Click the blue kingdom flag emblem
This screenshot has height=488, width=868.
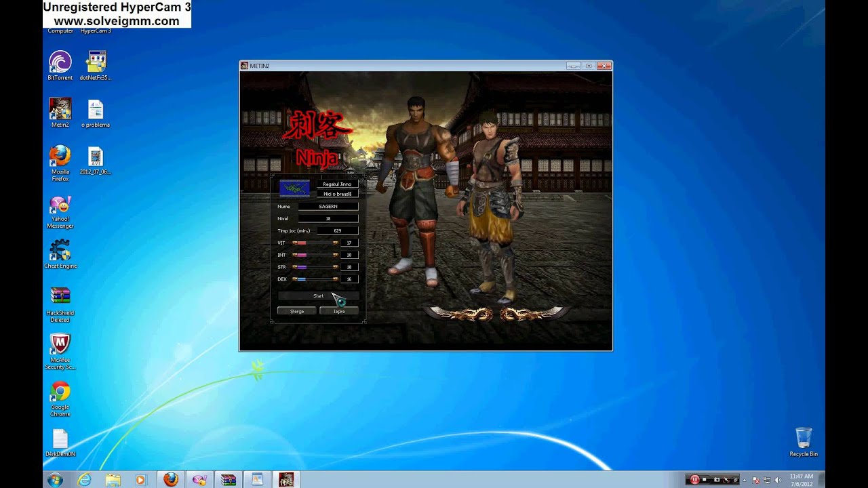294,188
